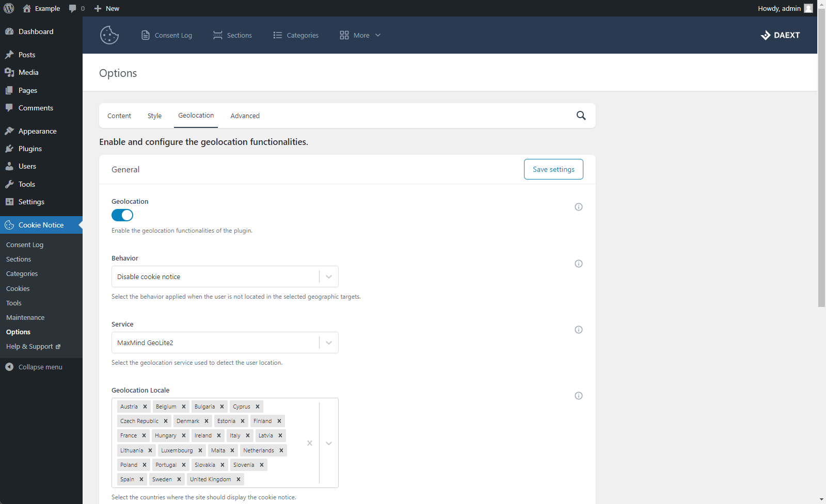This screenshot has height=504, width=826.
Task: Open Media library in sidebar
Action: pyautogui.click(x=41, y=72)
